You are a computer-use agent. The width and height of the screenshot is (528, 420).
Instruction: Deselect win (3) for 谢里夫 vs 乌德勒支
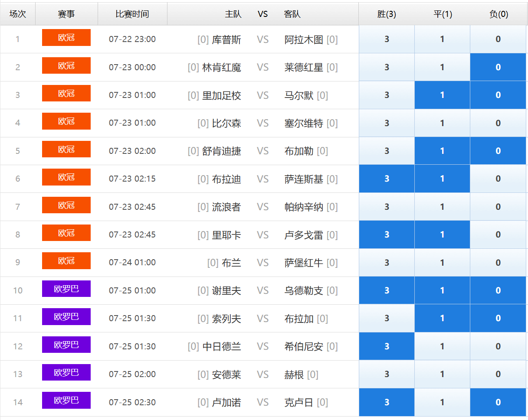click(387, 290)
